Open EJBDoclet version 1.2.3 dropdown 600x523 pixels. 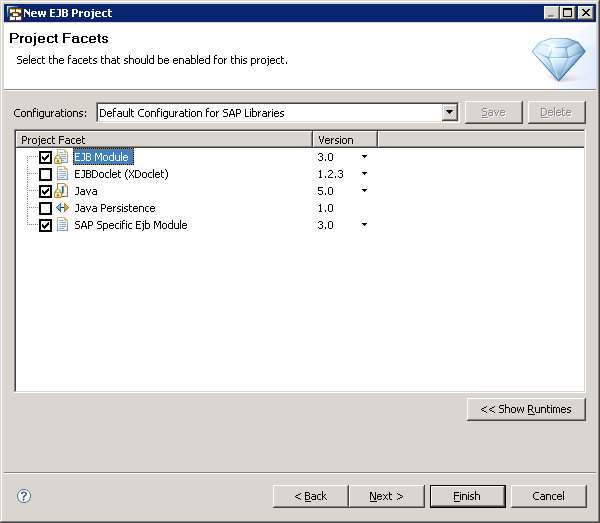[x=364, y=174]
